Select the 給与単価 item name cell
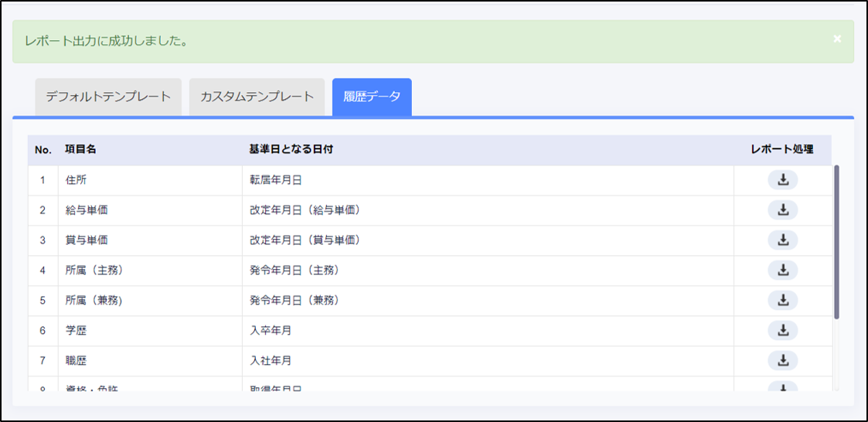Image resolution: width=868 pixels, height=422 pixels. click(x=85, y=210)
